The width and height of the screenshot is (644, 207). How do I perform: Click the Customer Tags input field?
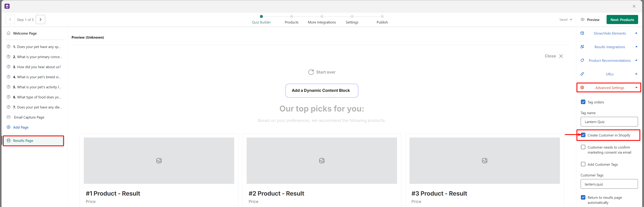coord(609,184)
